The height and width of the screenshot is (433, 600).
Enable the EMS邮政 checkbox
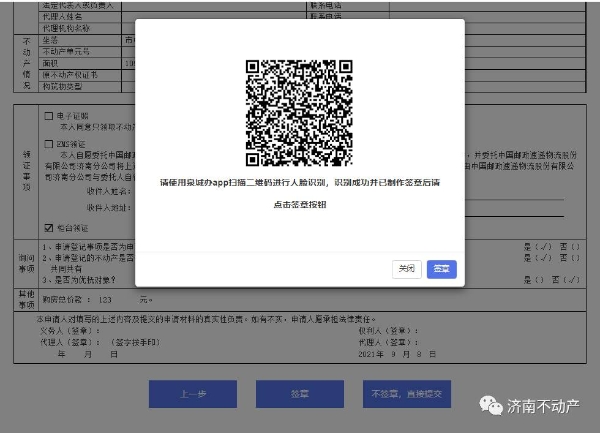(x=48, y=144)
